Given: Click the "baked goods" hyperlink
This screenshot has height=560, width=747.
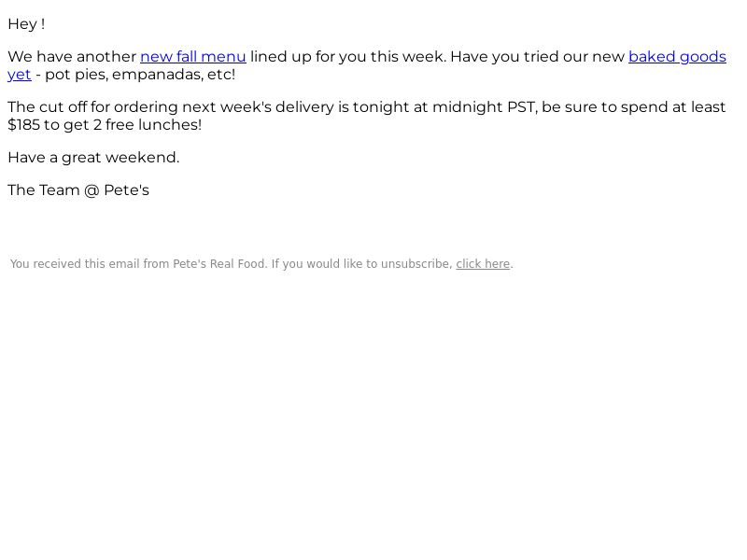Looking at the screenshot, I should pos(677,57).
